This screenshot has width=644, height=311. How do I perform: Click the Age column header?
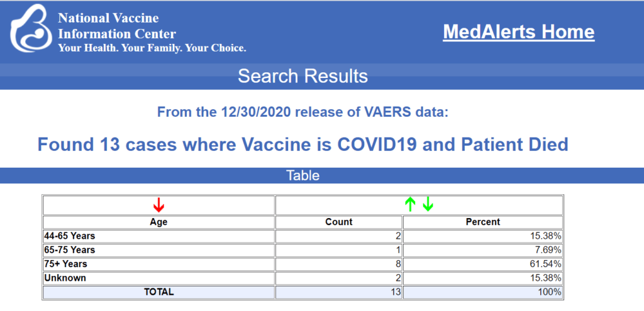coord(158,222)
